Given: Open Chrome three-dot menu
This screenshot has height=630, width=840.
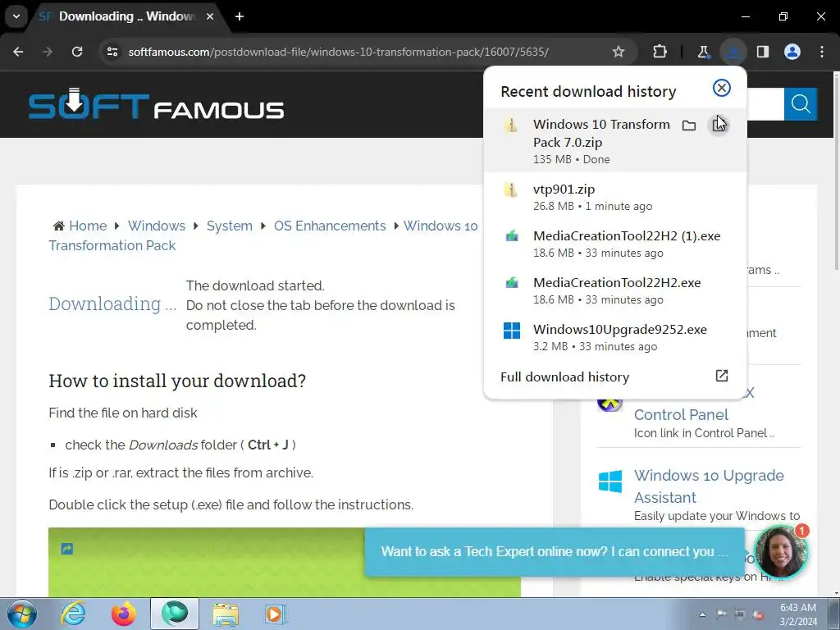Looking at the screenshot, I should pos(822,52).
